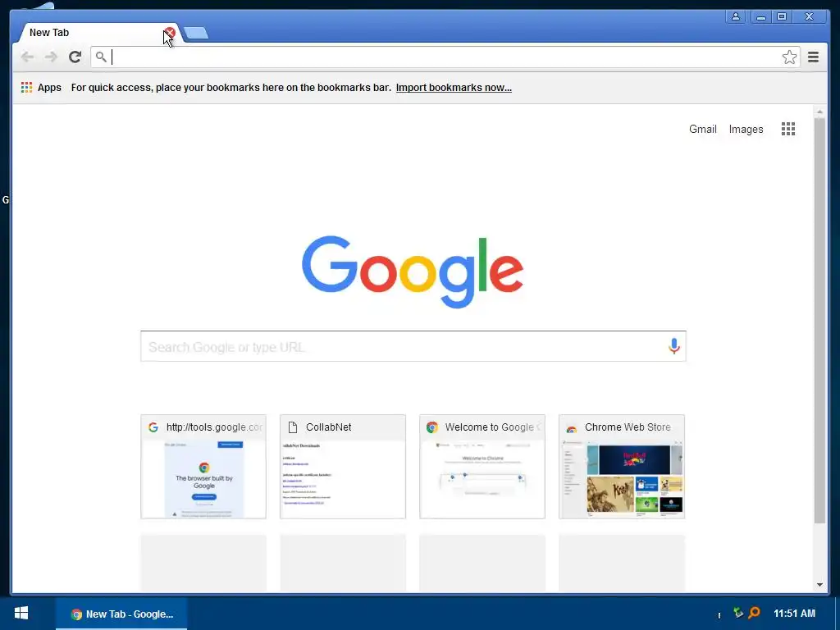Open the Chrome Web Store tile
840x630 pixels.
coord(622,467)
